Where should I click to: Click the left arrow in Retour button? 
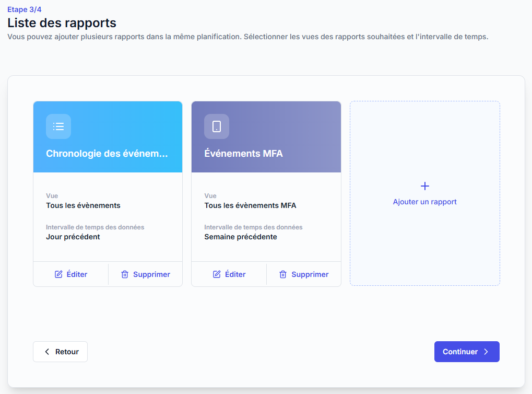point(47,352)
